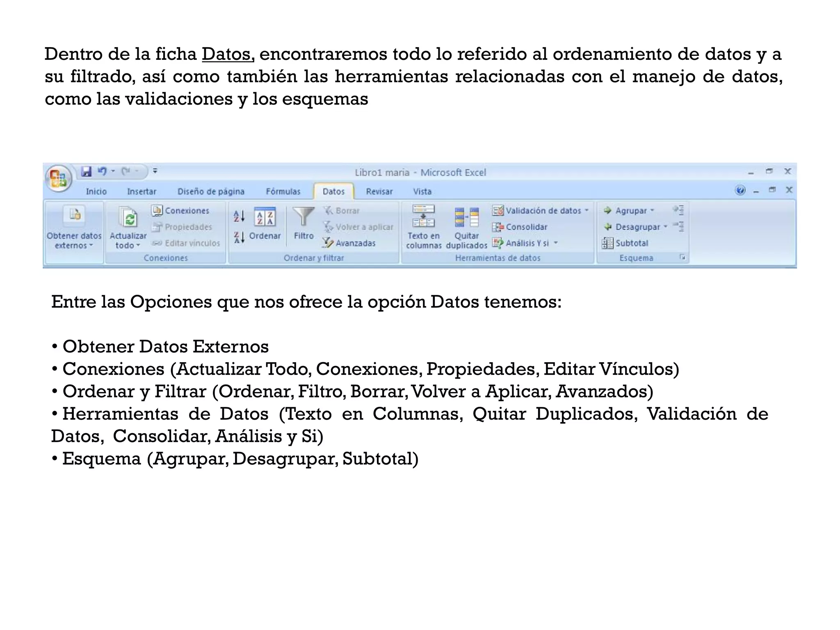The height and width of the screenshot is (630, 840).
Task: Click the Propiedades command
Action: point(182,227)
